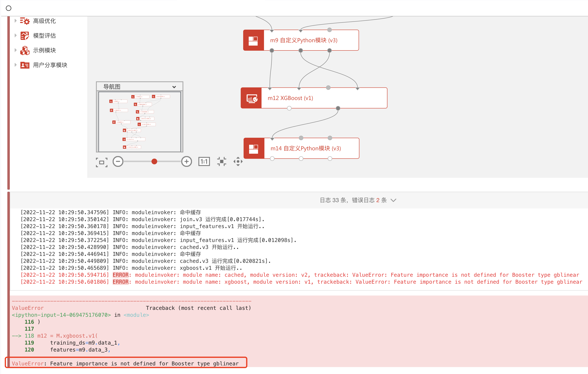The image size is (588, 374).
Task: Click the pan move arrows icon
Action: 238,162
